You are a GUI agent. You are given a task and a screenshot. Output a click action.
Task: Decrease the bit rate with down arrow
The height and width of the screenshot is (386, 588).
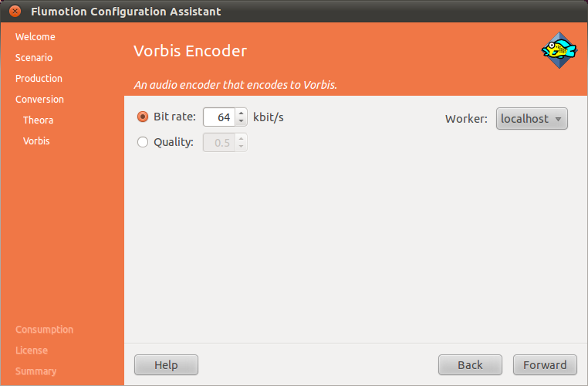[x=241, y=121]
